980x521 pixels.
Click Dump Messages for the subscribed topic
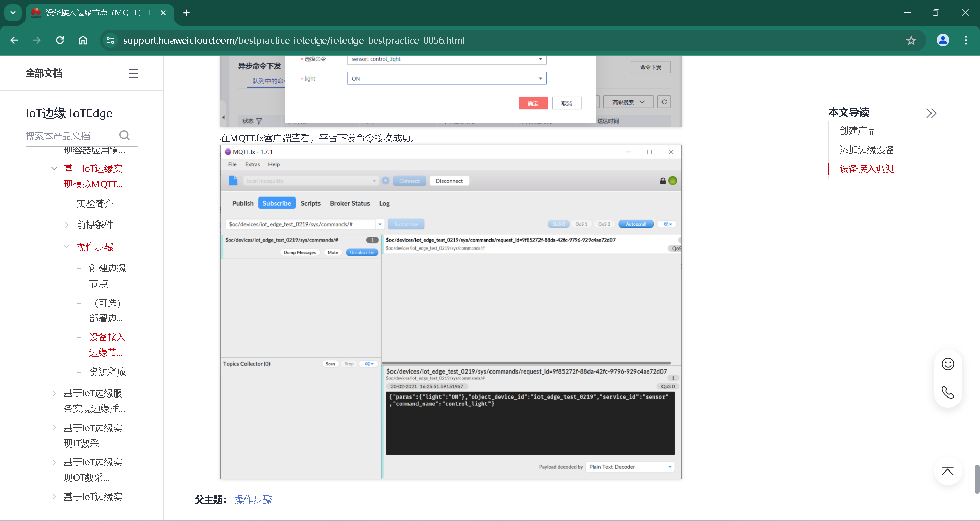click(x=300, y=252)
